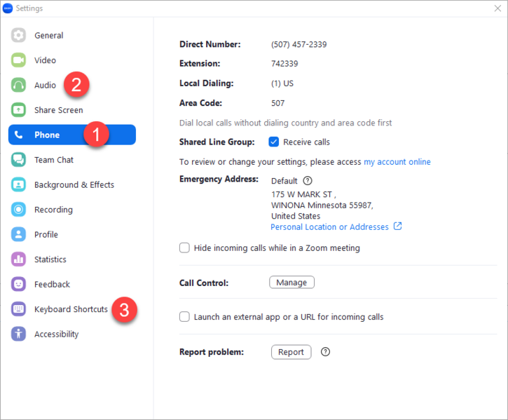Open the my account online link
This screenshot has height=420, width=508.
(397, 162)
